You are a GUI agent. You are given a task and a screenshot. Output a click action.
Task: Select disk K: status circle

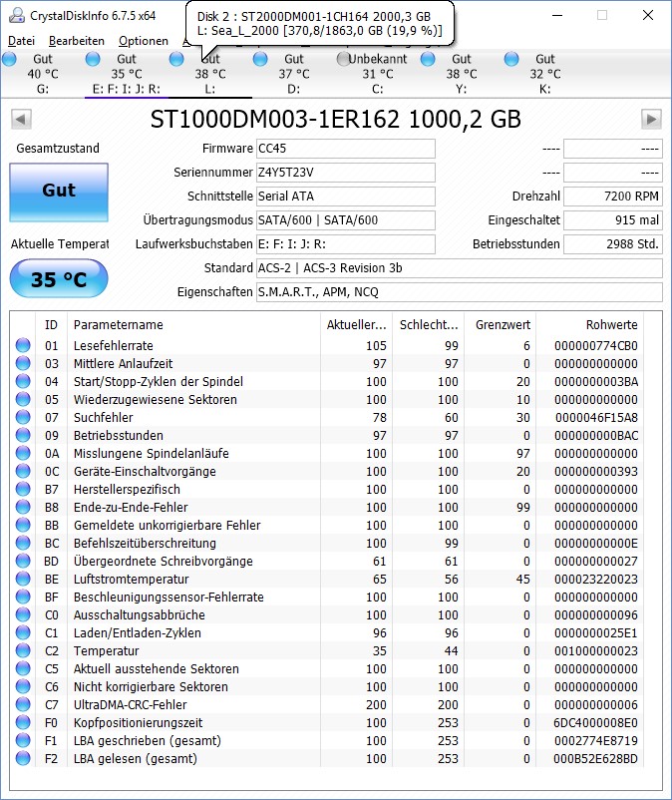511,59
